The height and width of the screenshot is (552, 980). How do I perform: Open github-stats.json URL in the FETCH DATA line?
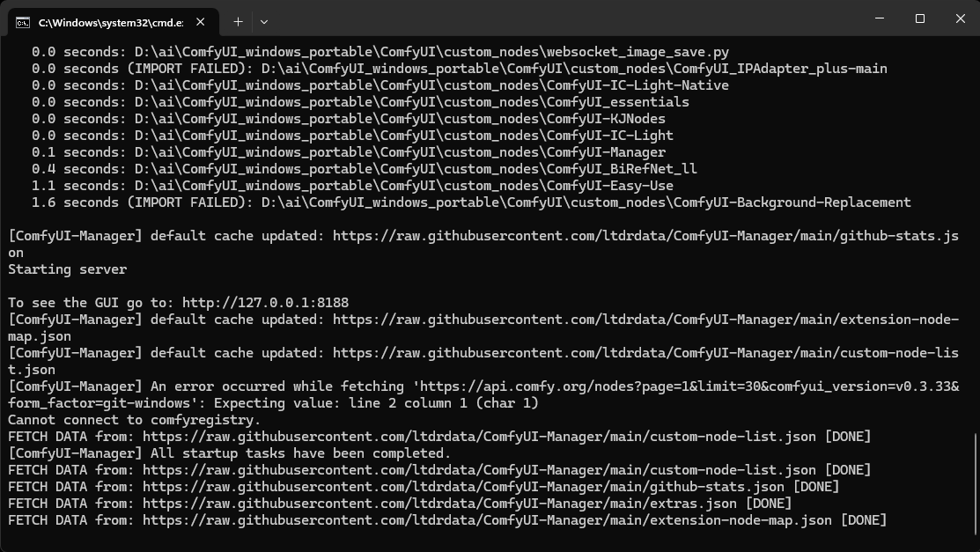click(463, 487)
